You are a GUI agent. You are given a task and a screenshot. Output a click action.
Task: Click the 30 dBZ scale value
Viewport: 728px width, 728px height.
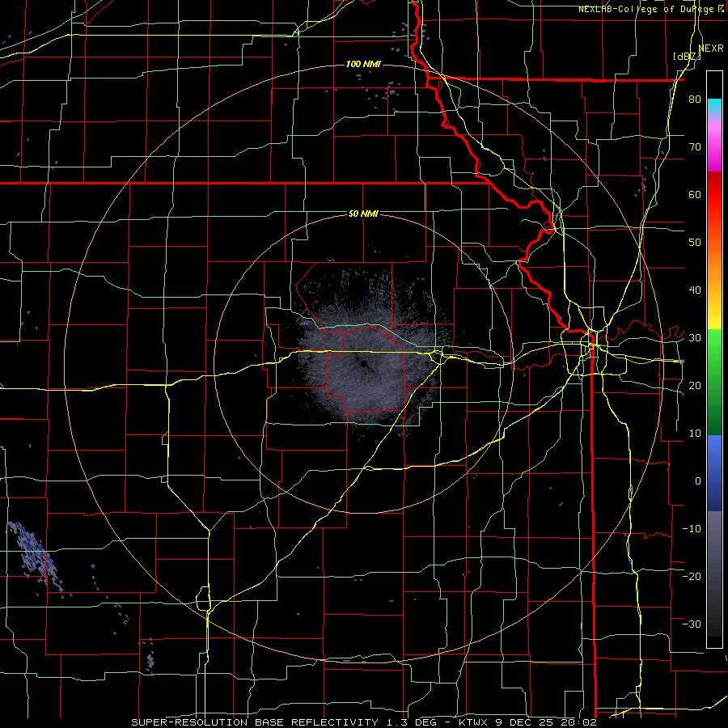click(x=695, y=337)
